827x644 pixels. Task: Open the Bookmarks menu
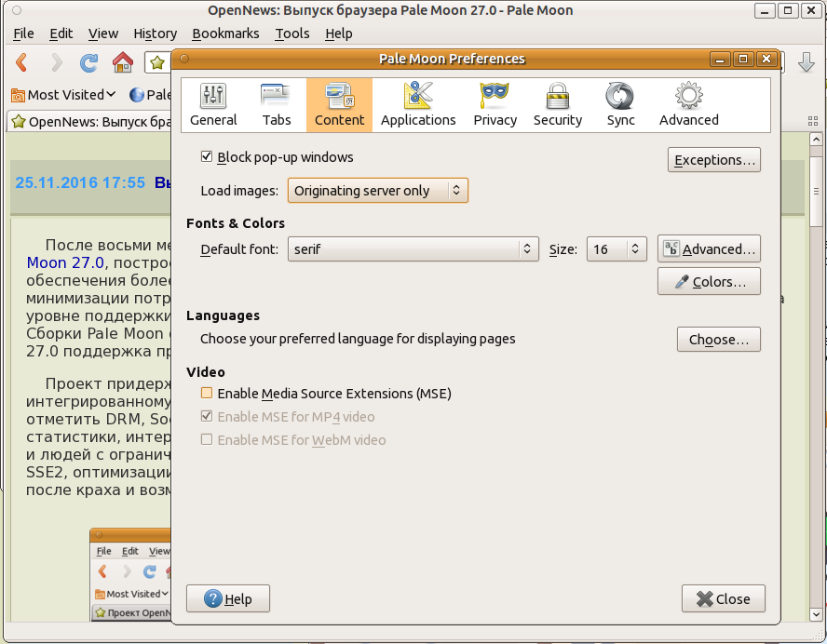(x=224, y=34)
